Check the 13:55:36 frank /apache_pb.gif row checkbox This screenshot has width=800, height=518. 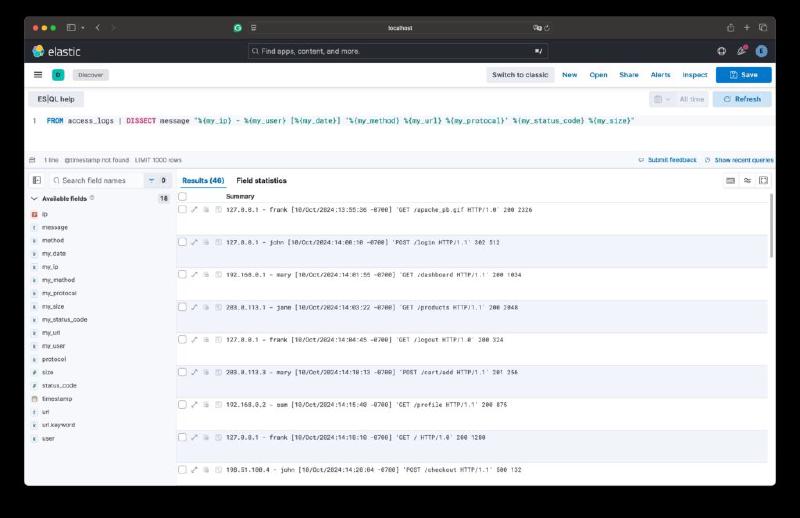click(182, 209)
